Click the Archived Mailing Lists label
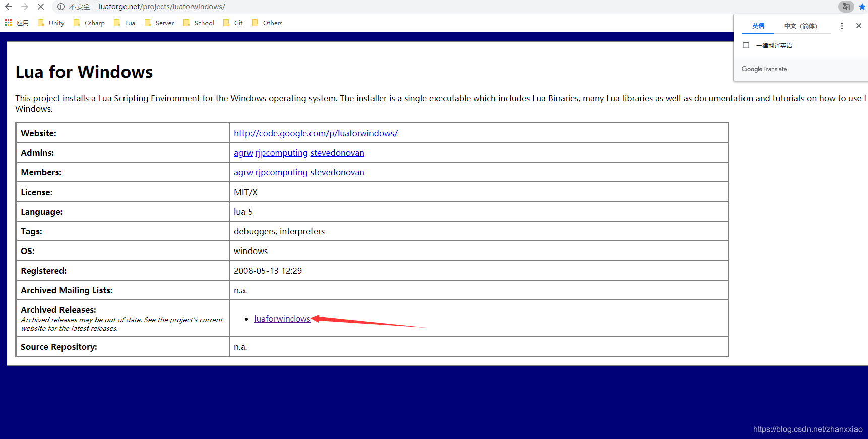This screenshot has width=868, height=439. coord(67,290)
